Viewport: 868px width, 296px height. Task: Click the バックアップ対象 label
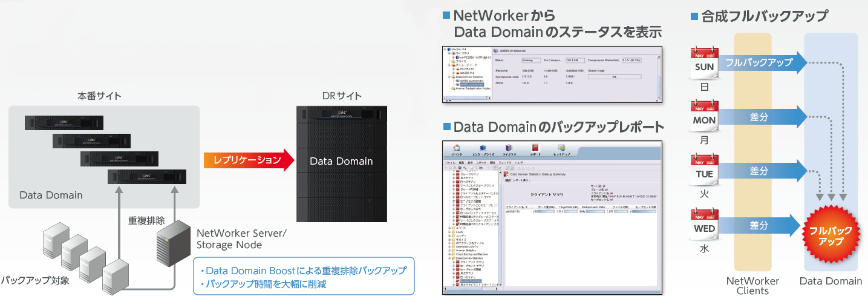35,281
